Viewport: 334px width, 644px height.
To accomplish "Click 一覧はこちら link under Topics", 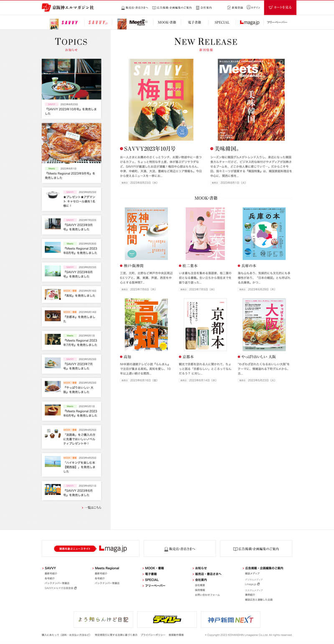I will [x=92, y=508].
